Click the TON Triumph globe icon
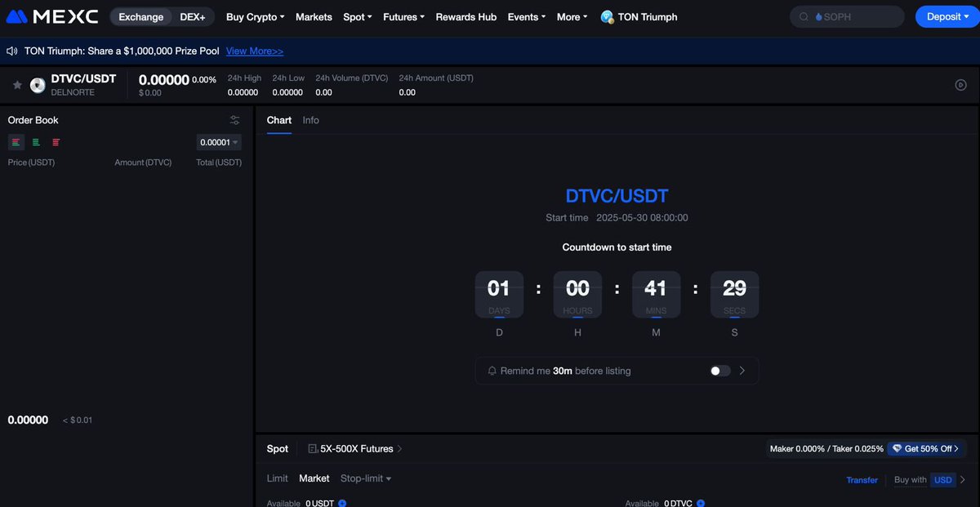The width and height of the screenshot is (980, 507). [x=607, y=16]
